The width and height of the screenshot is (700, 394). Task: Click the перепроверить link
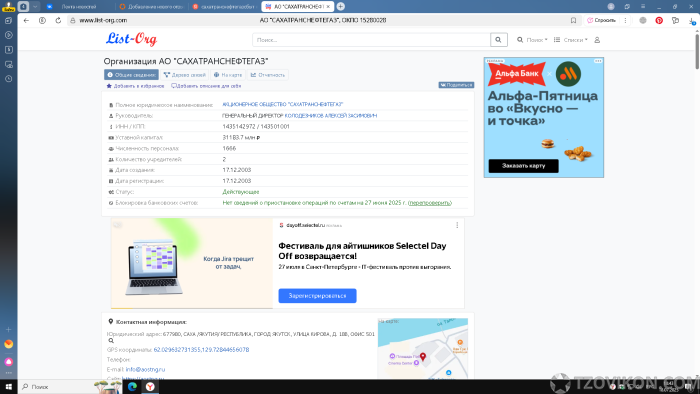coord(429,203)
